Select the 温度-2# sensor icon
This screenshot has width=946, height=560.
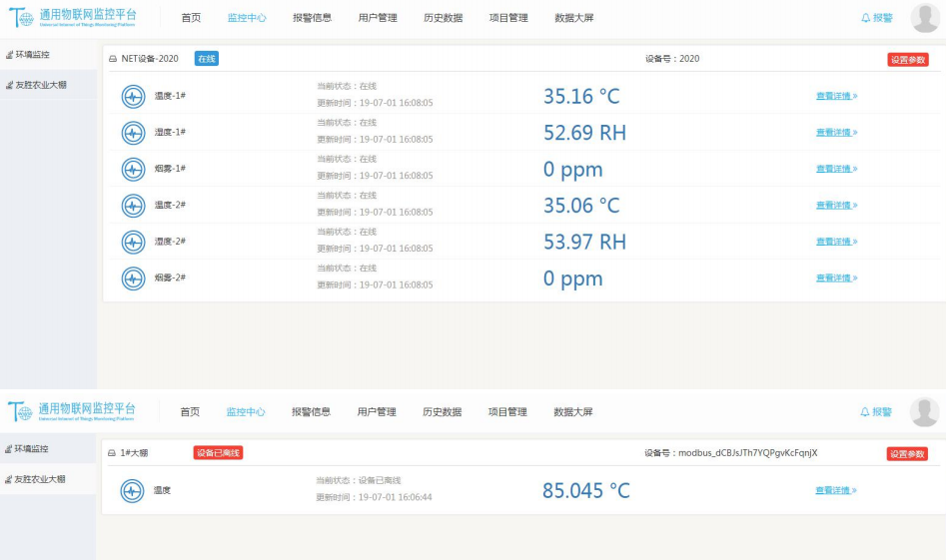tap(133, 206)
